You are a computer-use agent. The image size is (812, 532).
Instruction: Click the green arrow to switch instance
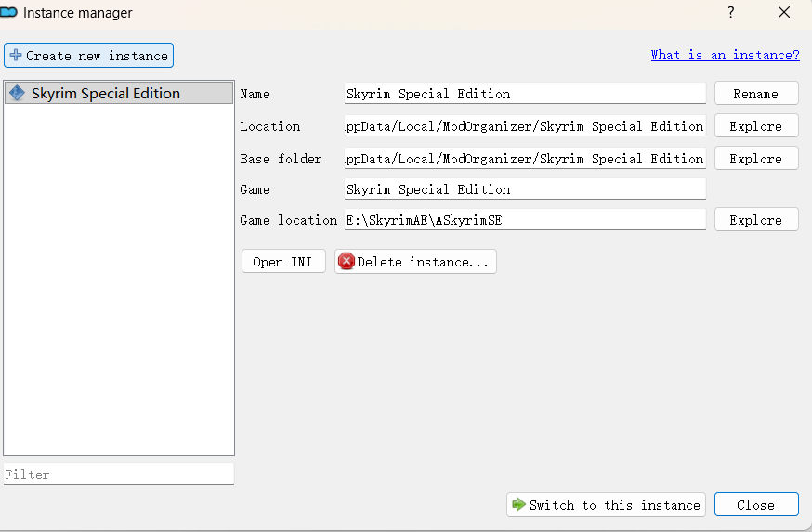pyautogui.click(x=518, y=505)
